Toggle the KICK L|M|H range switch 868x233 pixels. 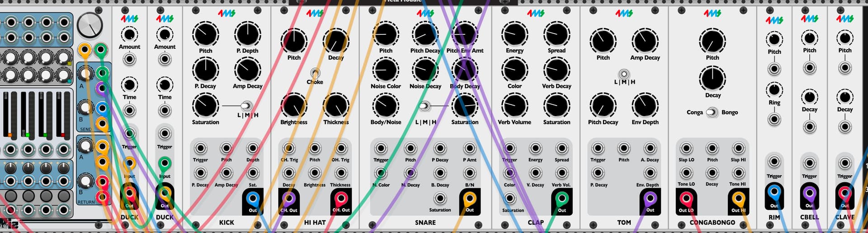click(x=246, y=106)
